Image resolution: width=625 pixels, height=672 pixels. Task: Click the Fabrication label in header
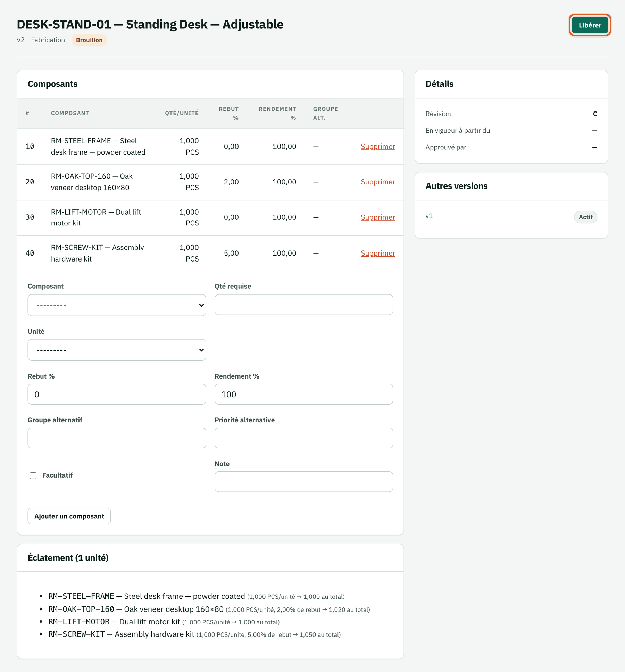[x=48, y=40]
